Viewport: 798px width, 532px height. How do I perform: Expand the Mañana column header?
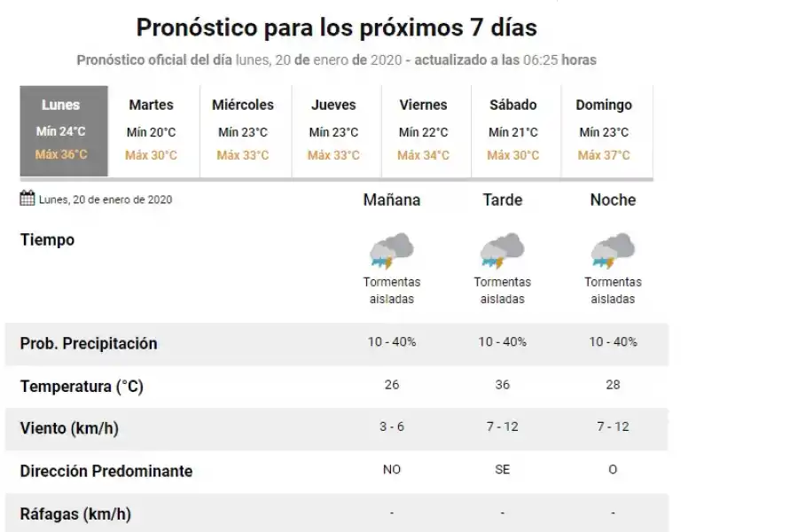tap(392, 200)
